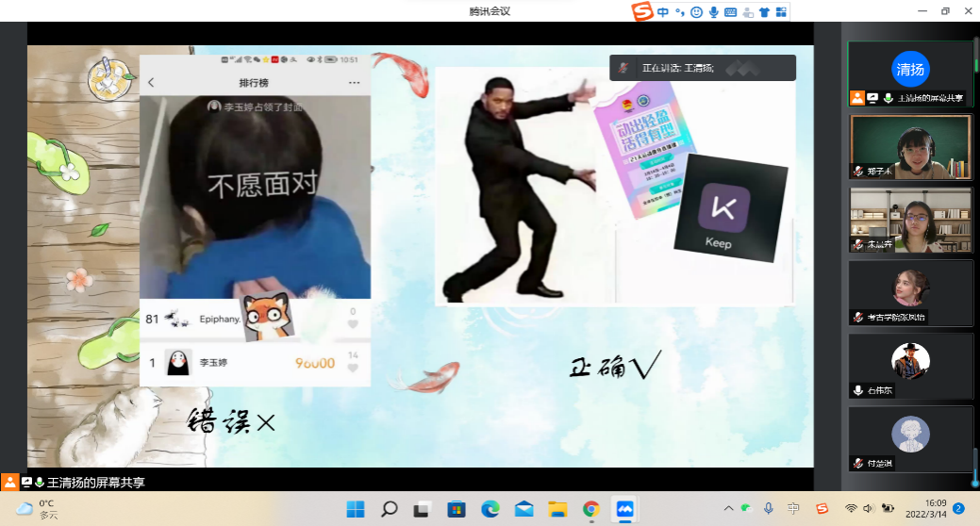Toggle tray input language indicator 中
Viewport: 980px width, 526px height.
[x=794, y=509]
